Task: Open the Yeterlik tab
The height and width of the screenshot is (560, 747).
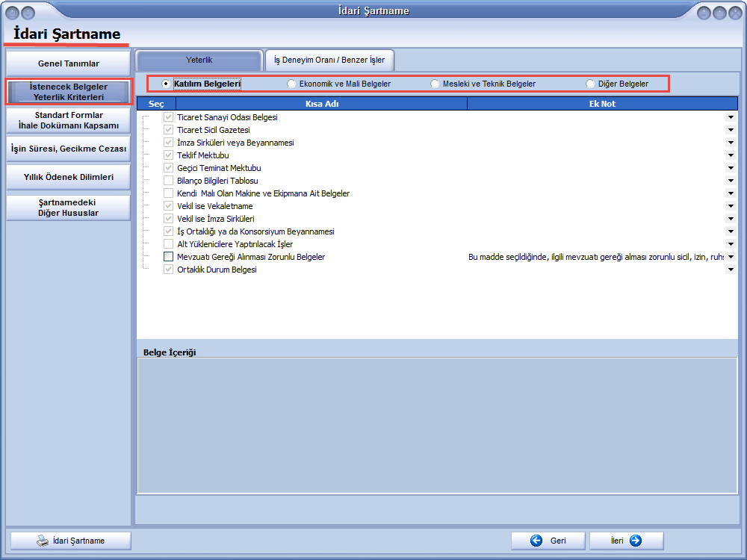Action: (199, 60)
